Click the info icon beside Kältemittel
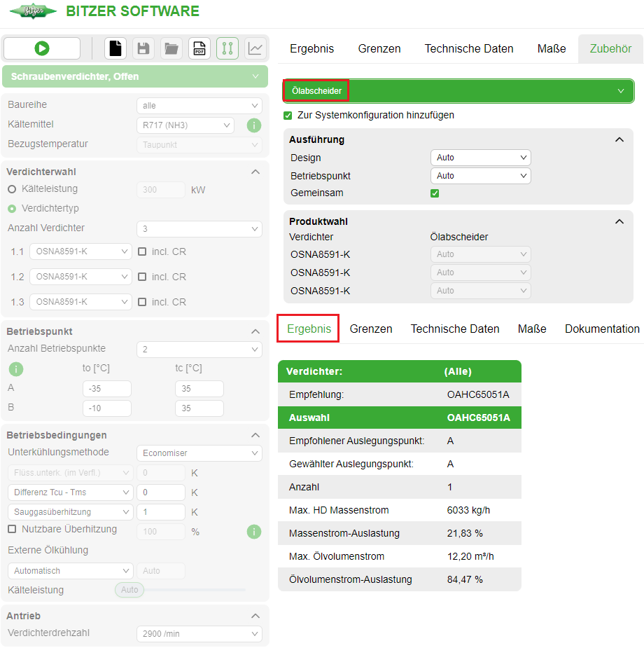Viewport: 644px width, 648px height. pyautogui.click(x=254, y=125)
